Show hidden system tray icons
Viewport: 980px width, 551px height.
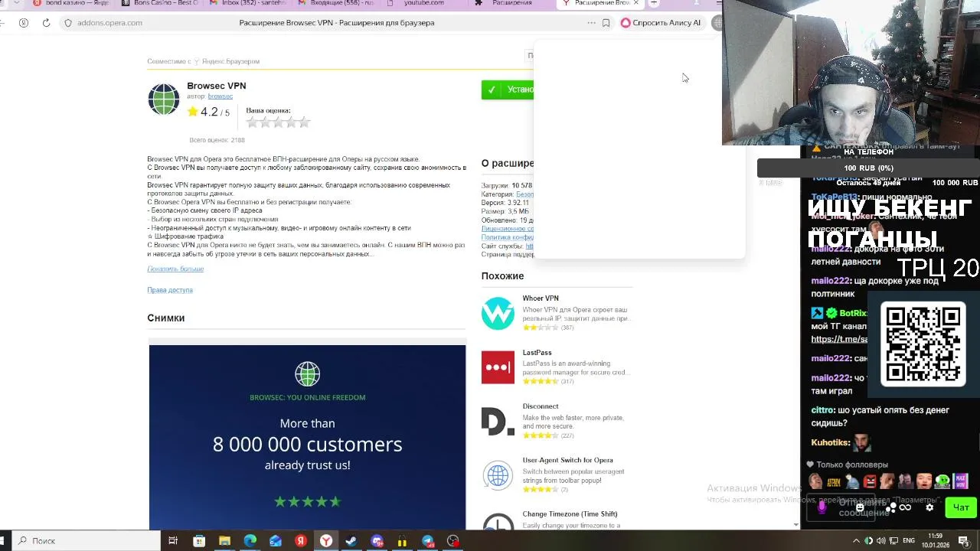coord(855,541)
